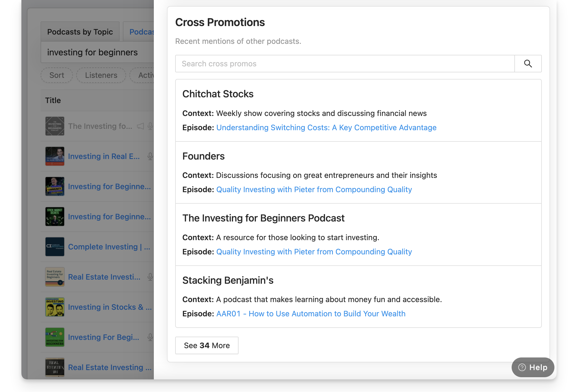578x392 pixels.
Task: Click the investing for beginners search field
Action: tap(97, 52)
